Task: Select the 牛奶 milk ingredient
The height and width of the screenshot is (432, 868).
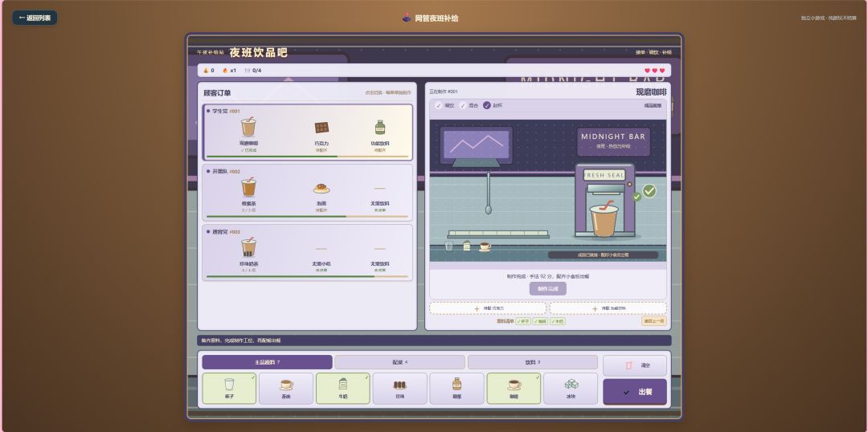Action: pos(343,389)
